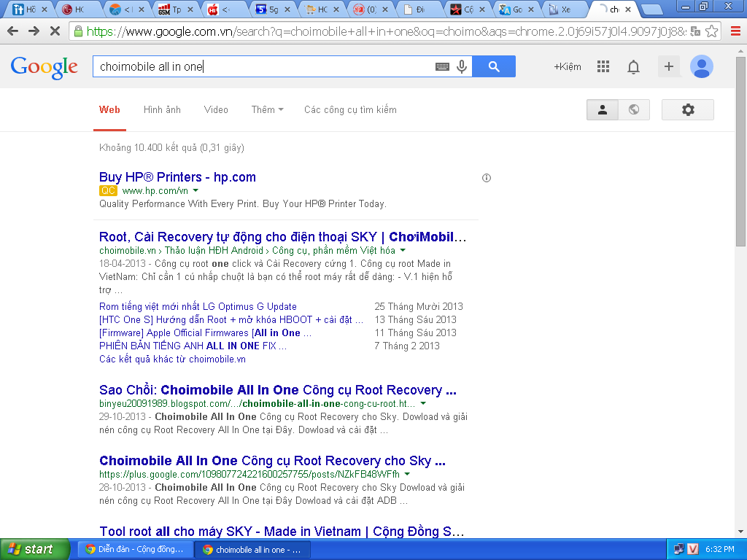This screenshot has height=560, width=747.
Task: Show info about the HP ad
Action: click(487, 177)
